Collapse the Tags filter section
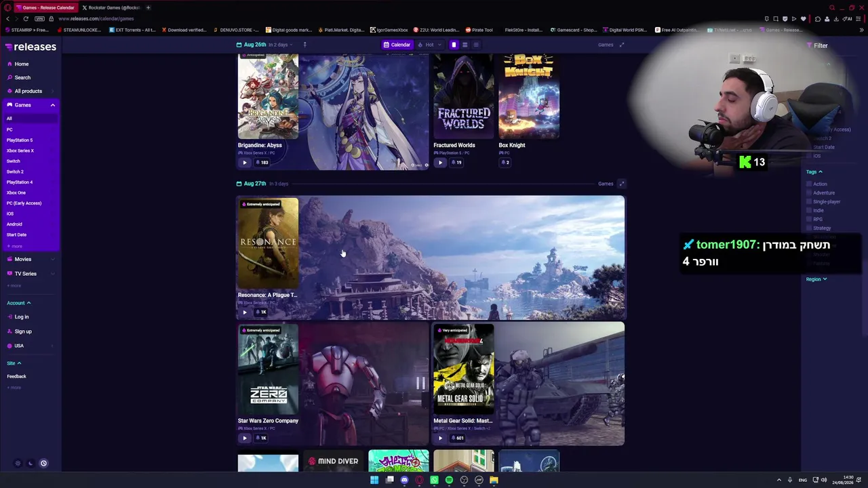Image resolution: width=868 pixels, height=488 pixels. (x=814, y=172)
